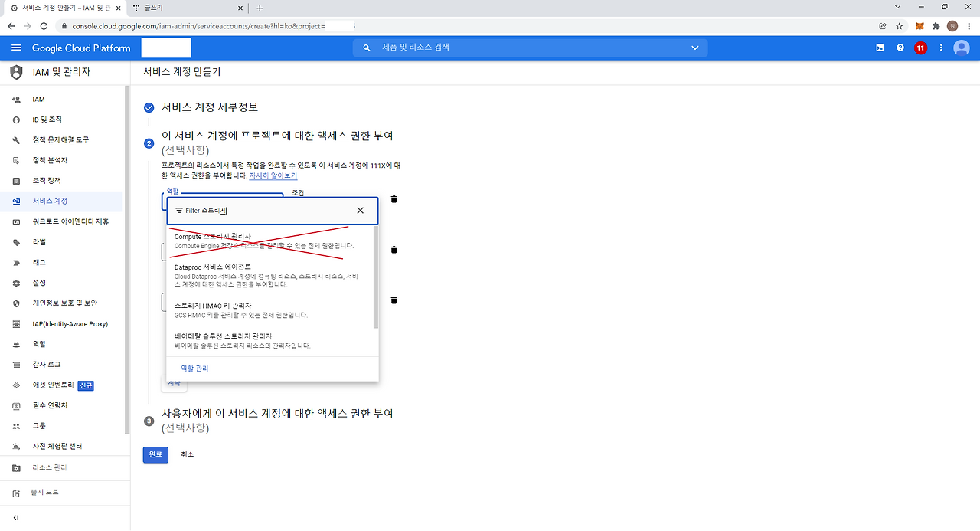
Task: Collapse the left navigation sidebar arrow
Action: click(15, 517)
